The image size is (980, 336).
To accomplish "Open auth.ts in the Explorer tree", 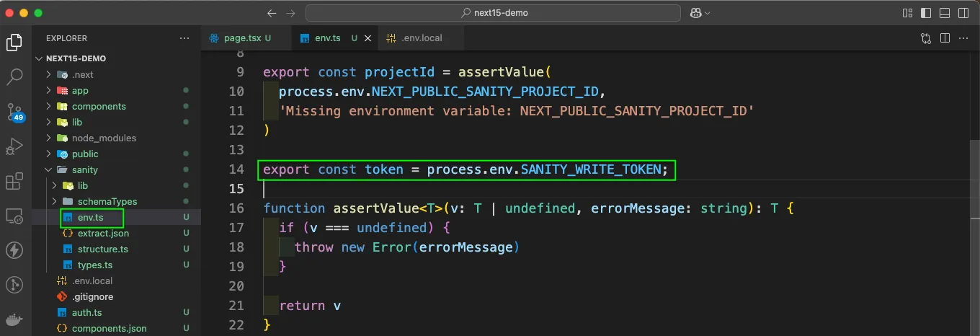I will [x=86, y=312].
